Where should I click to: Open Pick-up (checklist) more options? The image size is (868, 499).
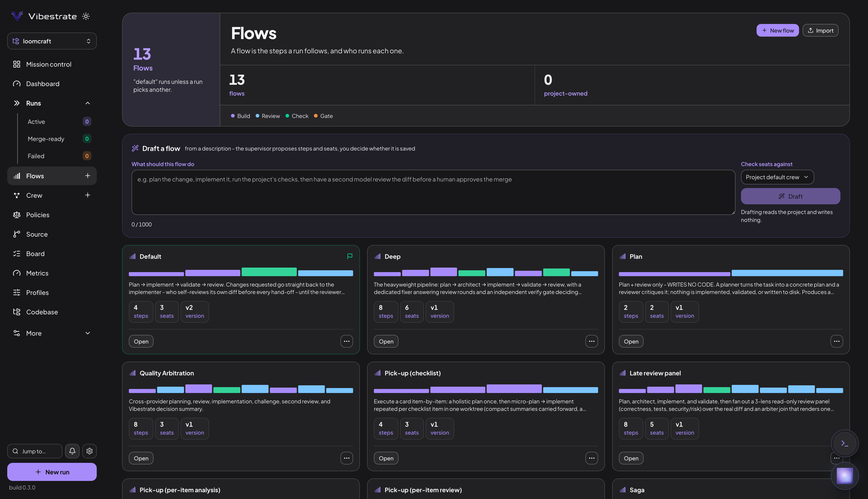tap(592, 458)
